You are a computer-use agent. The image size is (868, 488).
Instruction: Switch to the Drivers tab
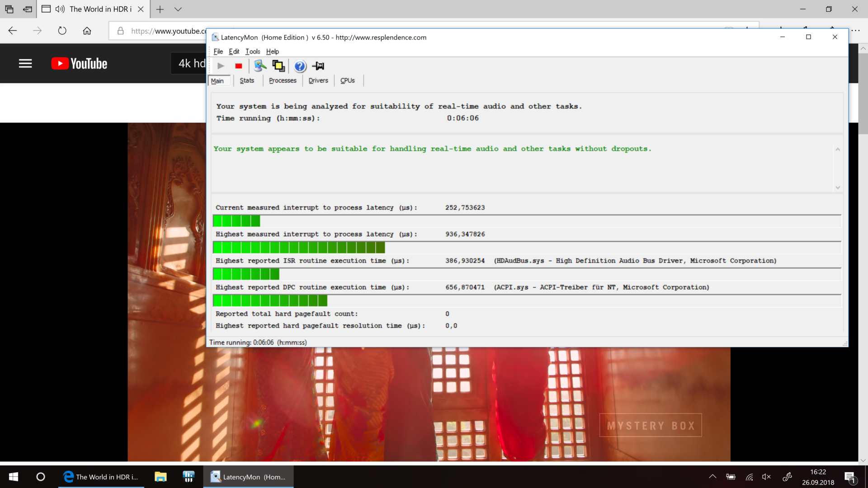pos(318,80)
